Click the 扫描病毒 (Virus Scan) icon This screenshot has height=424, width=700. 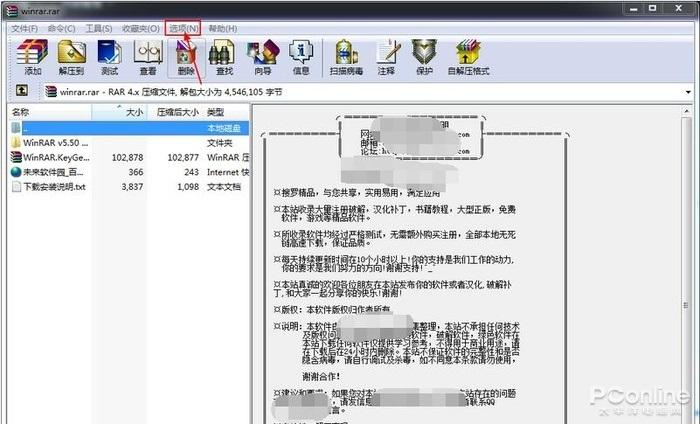click(x=346, y=57)
